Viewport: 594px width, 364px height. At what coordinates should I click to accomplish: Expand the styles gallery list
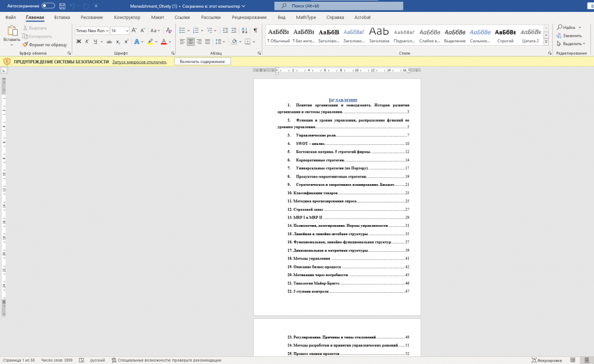pos(546,40)
